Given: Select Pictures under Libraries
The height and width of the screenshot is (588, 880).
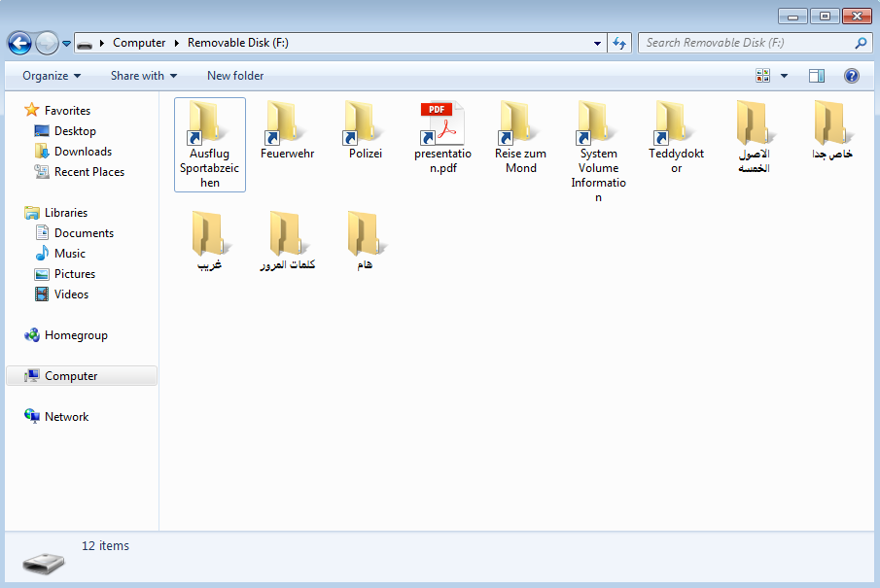Looking at the screenshot, I should click(x=74, y=274).
